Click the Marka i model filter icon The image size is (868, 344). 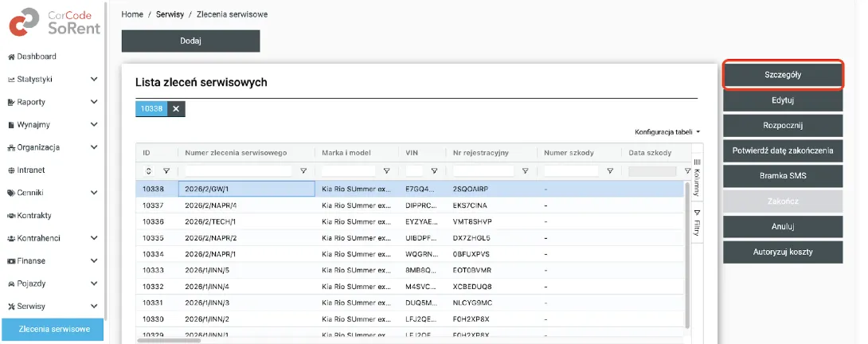point(386,170)
